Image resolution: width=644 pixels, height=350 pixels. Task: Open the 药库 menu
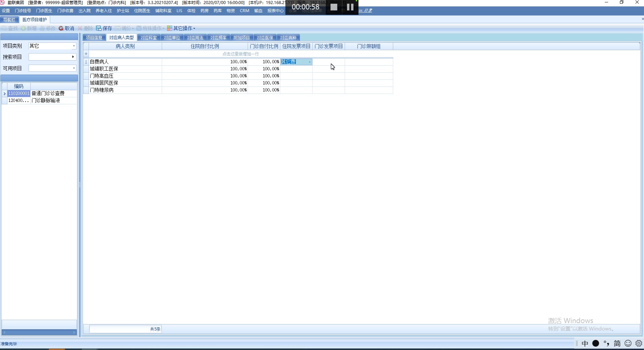(x=218, y=11)
